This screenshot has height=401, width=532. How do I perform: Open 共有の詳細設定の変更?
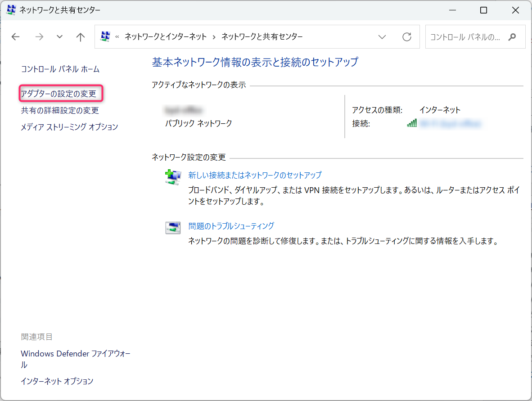(60, 110)
